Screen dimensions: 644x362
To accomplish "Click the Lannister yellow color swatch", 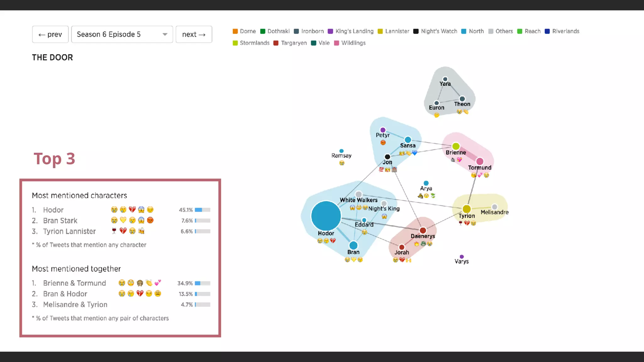I will [x=380, y=31].
